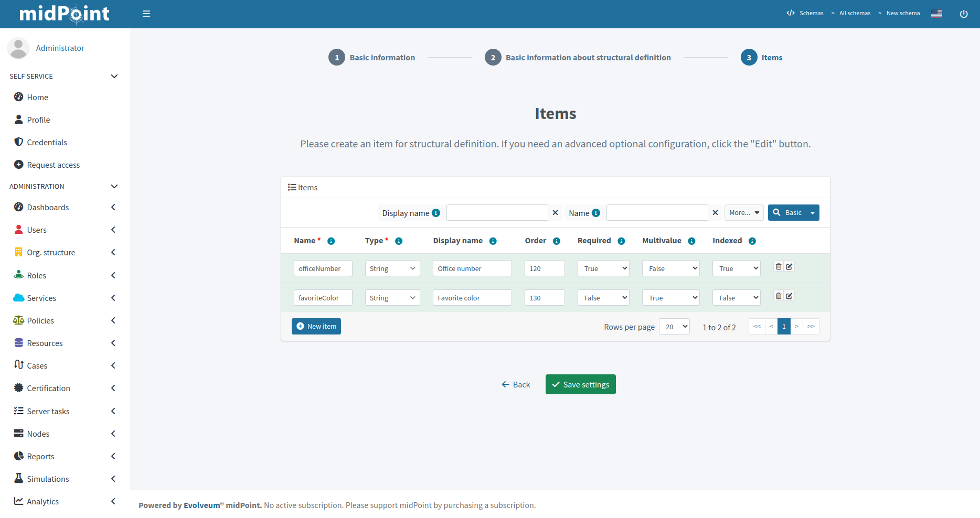Click Save settings button

(x=580, y=384)
